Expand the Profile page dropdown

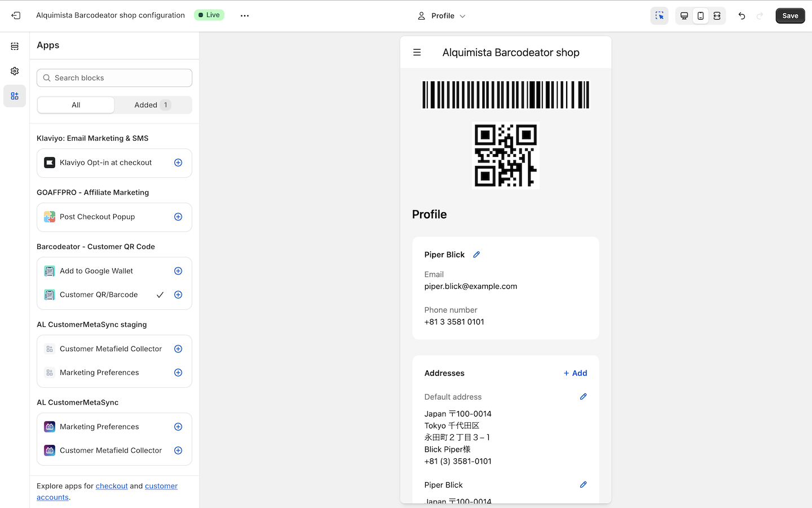point(442,16)
